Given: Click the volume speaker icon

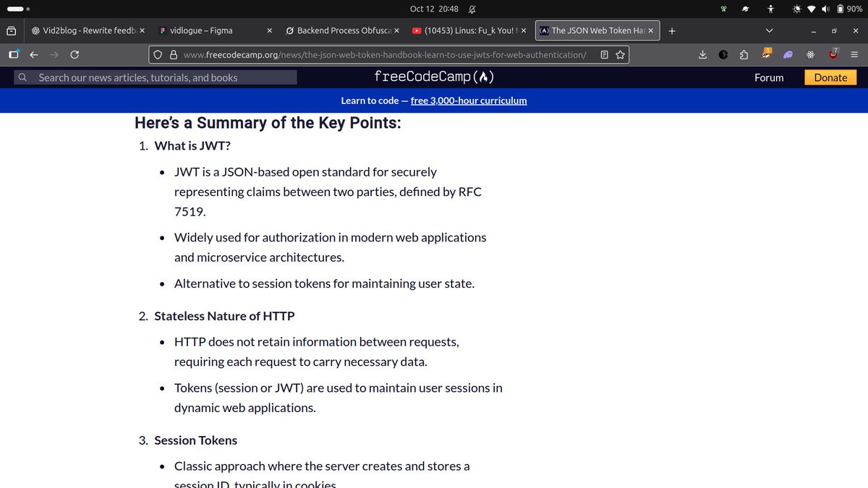Looking at the screenshot, I should (x=826, y=9).
